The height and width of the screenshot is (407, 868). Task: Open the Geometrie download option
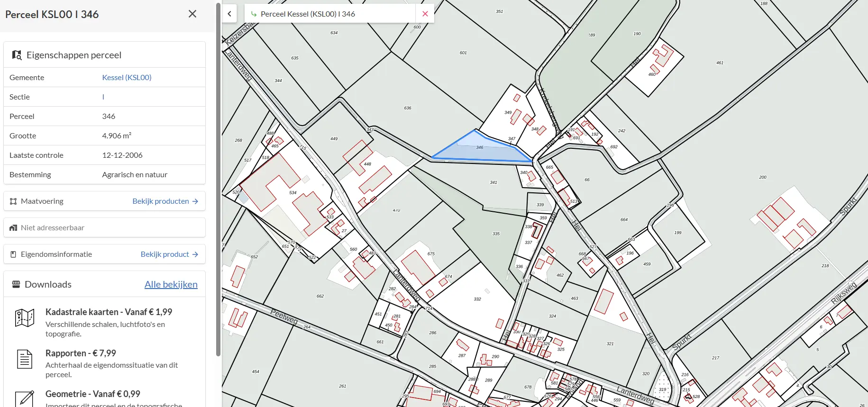(x=92, y=394)
